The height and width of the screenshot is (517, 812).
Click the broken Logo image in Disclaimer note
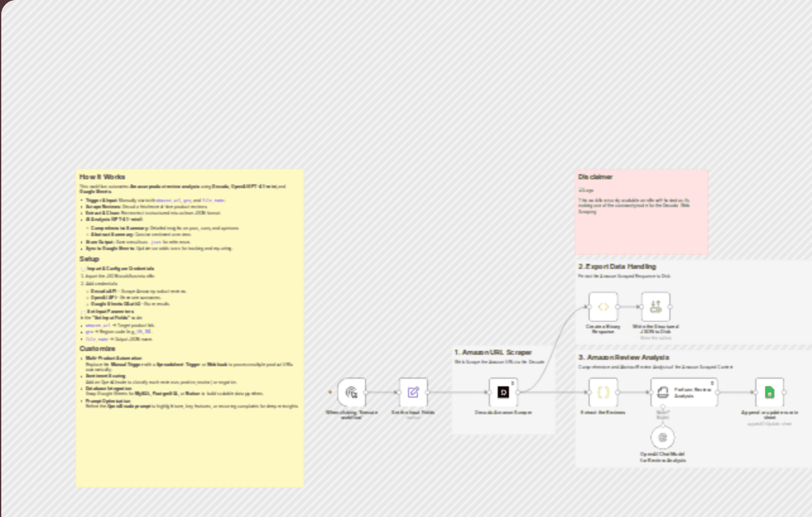[x=585, y=190]
